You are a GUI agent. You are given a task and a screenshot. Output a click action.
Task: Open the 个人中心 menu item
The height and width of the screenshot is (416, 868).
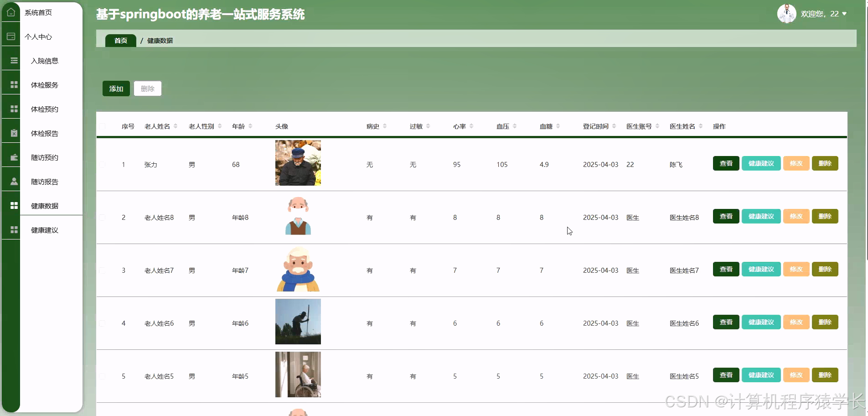[x=38, y=37]
